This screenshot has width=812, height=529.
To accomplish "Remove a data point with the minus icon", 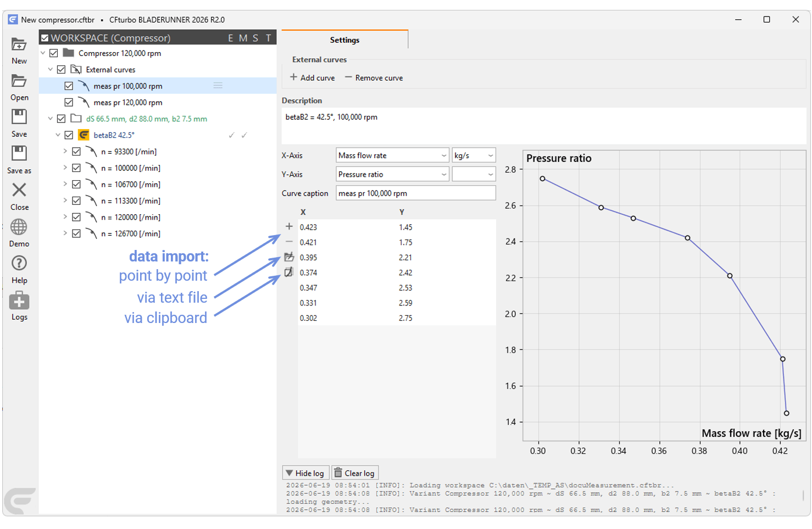I will click(289, 242).
